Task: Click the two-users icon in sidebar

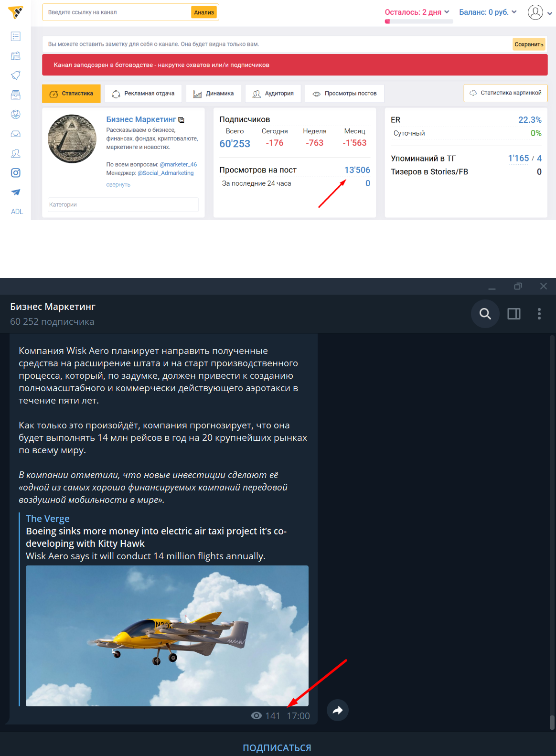Action: (x=16, y=153)
